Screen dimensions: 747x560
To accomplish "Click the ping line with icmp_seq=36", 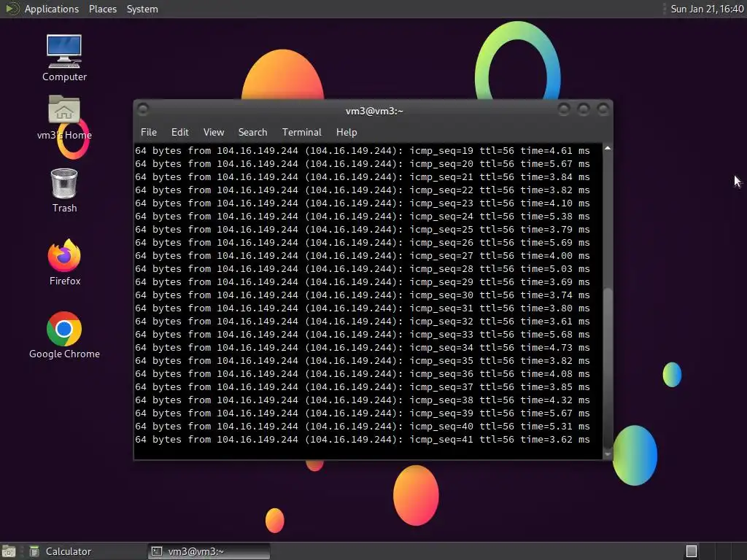I will click(x=362, y=374).
